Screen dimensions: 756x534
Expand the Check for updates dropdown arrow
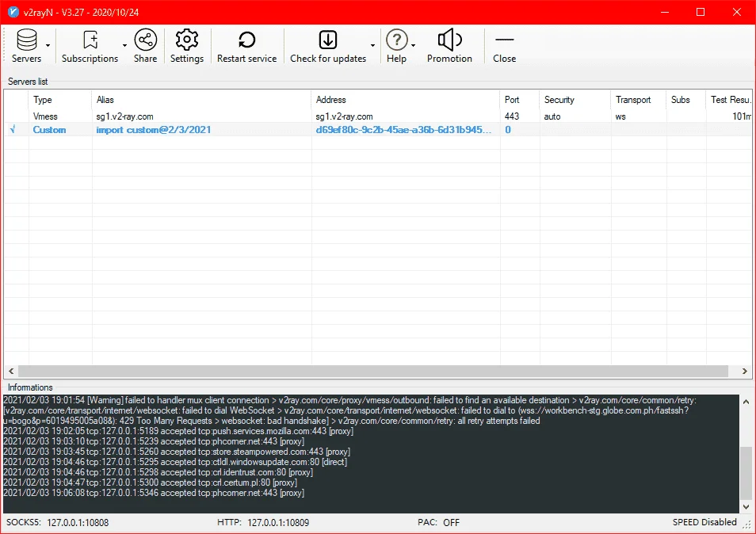[x=372, y=46]
